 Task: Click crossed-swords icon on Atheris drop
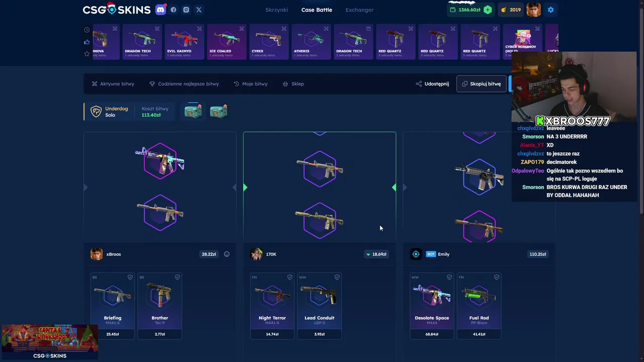326,29
